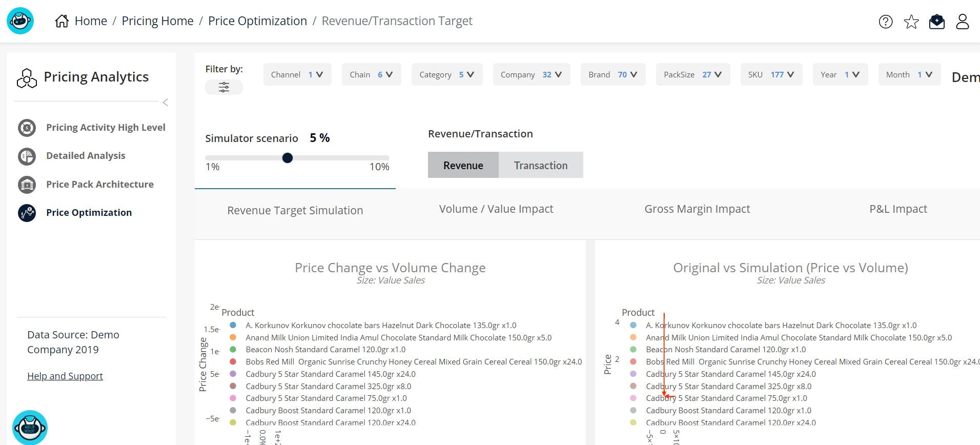This screenshot has height=445, width=980.
Task: Select the Revenue toggle option
Action: [x=463, y=165]
